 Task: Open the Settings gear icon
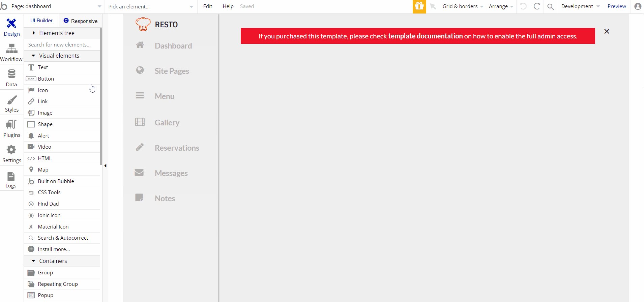(x=11, y=150)
